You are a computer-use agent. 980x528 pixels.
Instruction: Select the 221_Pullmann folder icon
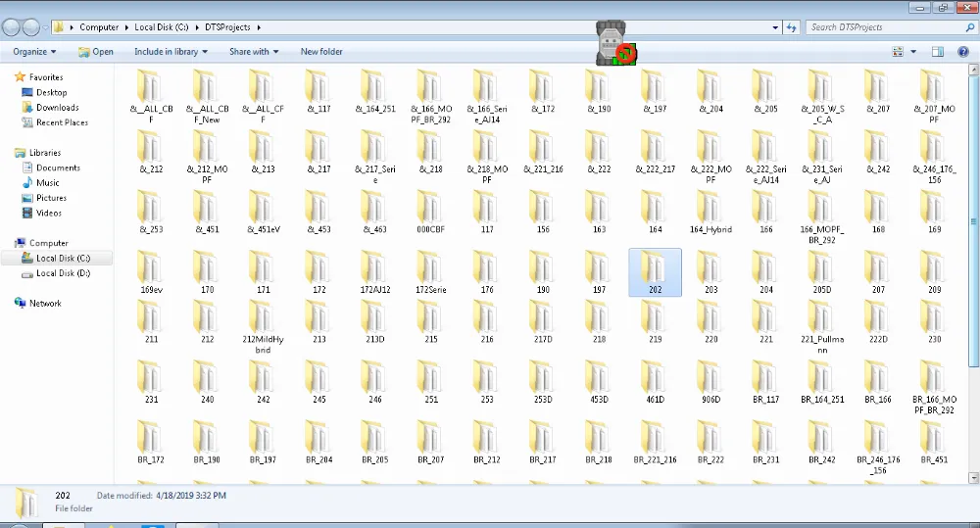pyautogui.click(x=821, y=317)
